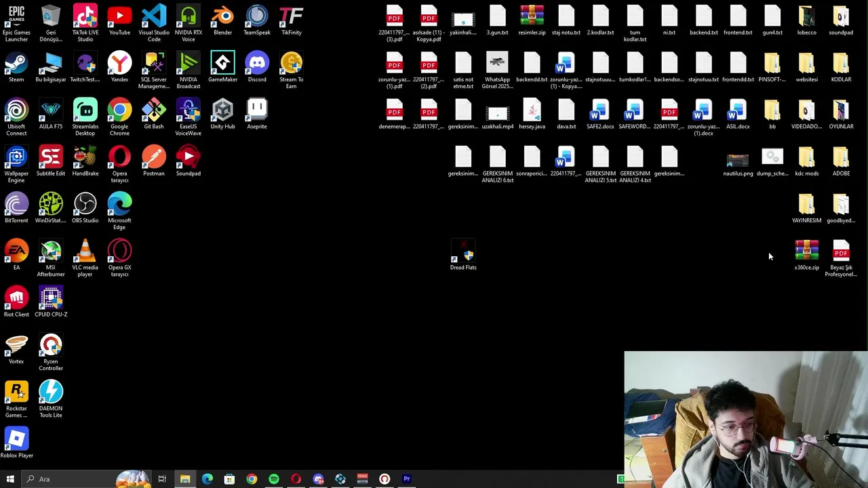Click the Postman desktop shortcut
The width and height of the screenshot is (868, 488).
(x=154, y=161)
